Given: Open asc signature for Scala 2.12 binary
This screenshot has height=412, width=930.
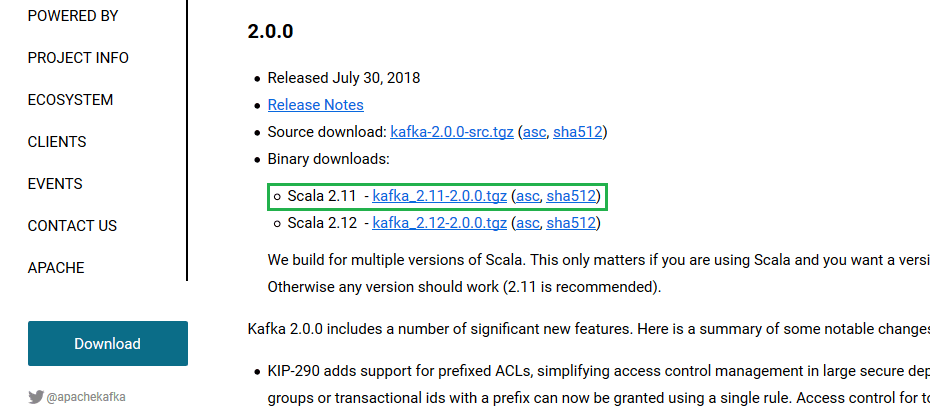Looking at the screenshot, I should [529, 222].
